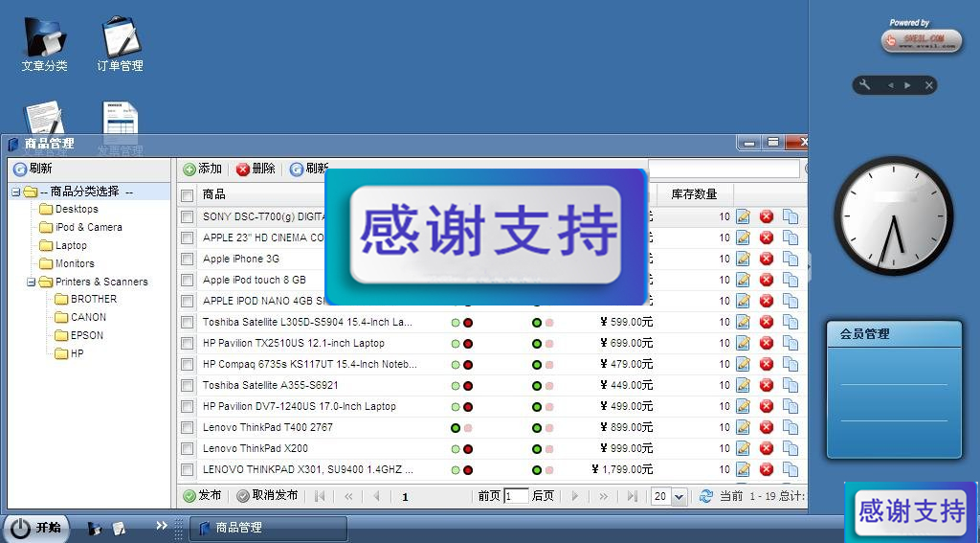Select the iPod & Camera category
The height and width of the screenshot is (543, 980).
pos(89,227)
